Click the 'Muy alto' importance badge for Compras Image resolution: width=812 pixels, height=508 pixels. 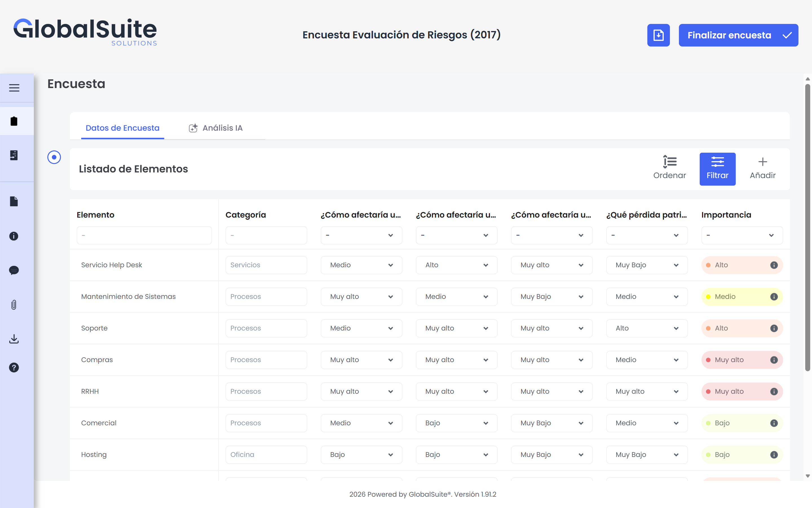click(742, 360)
